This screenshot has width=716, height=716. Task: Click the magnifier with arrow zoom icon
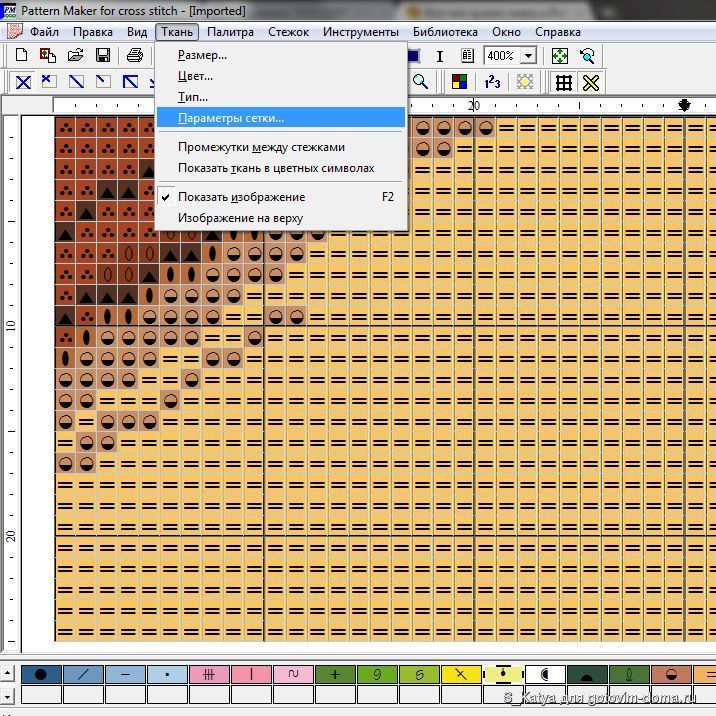tap(587, 56)
